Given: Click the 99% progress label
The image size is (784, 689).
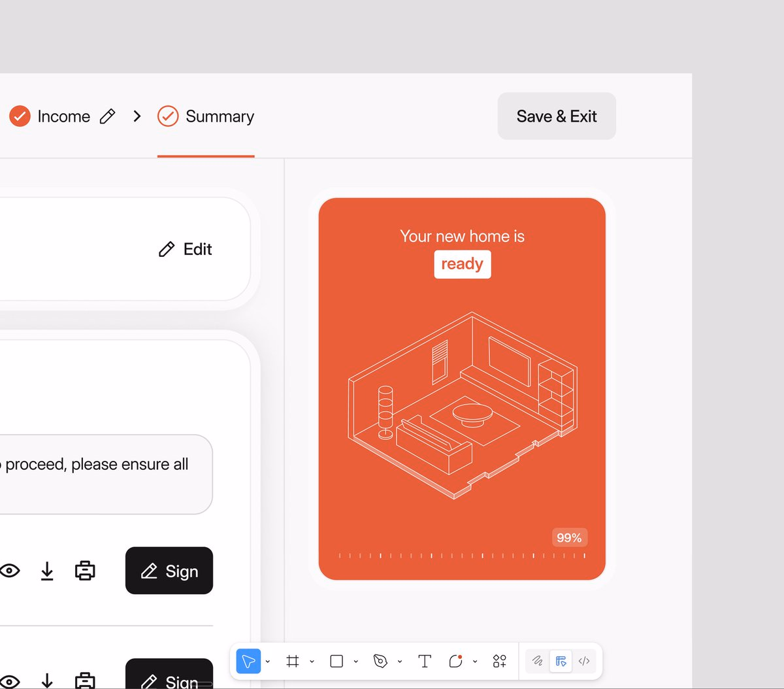Looking at the screenshot, I should [x=569, y=537].
